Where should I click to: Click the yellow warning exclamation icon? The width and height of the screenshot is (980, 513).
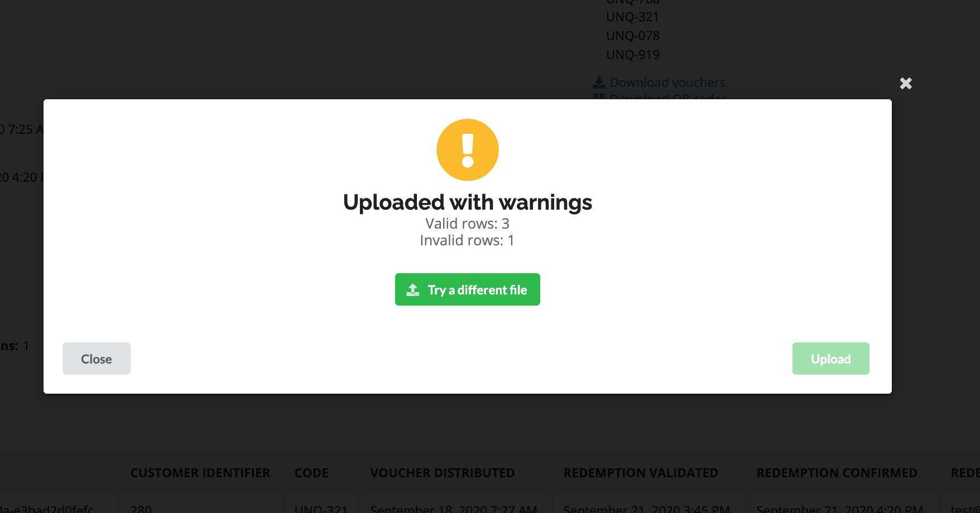pos(468,150)
